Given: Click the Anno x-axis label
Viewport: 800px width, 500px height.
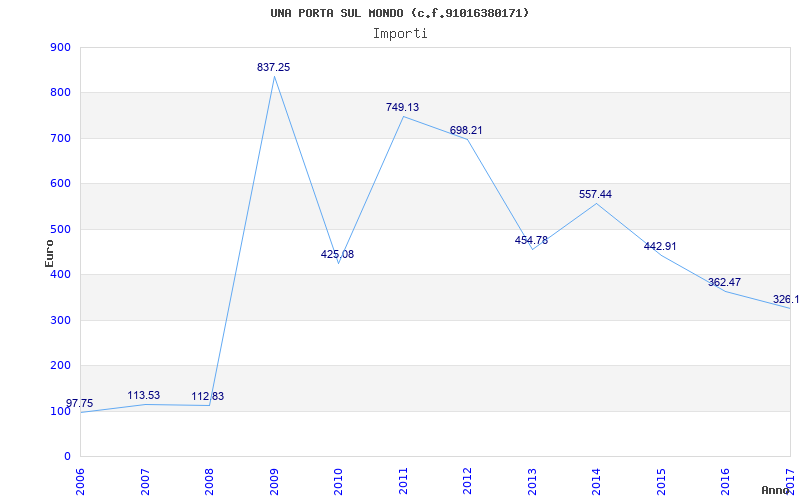Looking at the screenshot, I should pyautogui.click(x=775, y=490).
